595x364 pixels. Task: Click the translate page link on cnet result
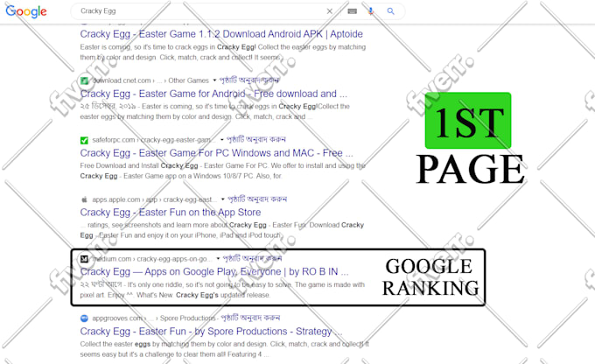pyautogui.click(x=249, y=80)
